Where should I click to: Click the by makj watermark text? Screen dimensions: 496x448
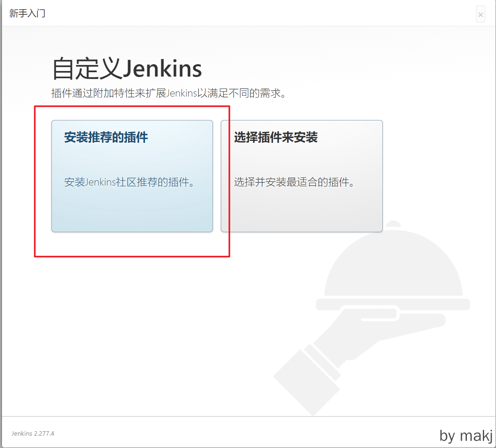466,435
